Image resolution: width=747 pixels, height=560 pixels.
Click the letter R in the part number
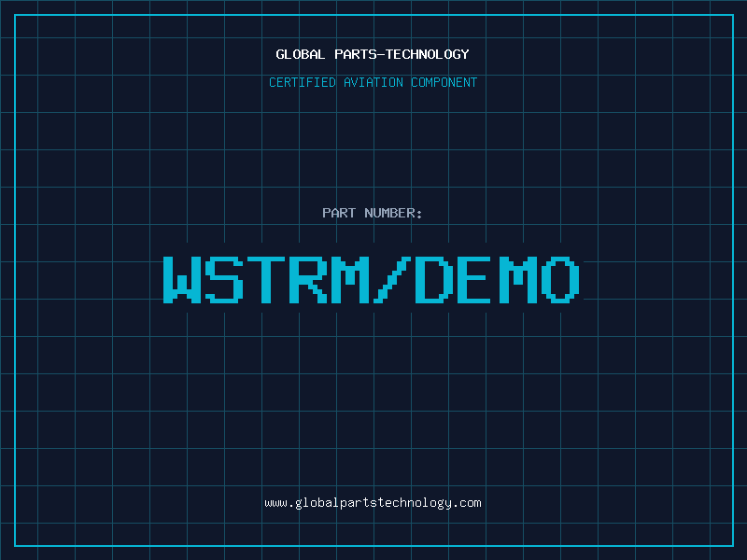pos(308,279)
